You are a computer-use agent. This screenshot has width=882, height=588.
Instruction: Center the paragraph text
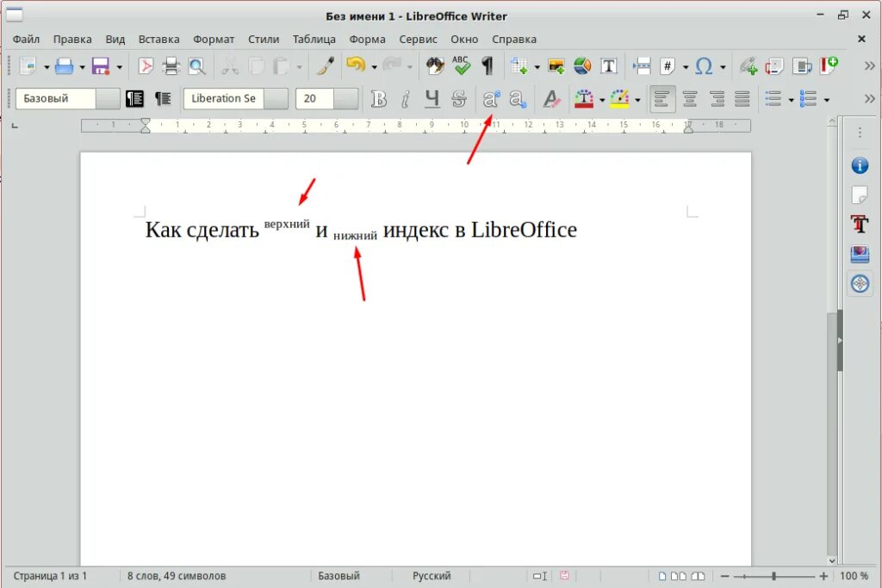690,99
